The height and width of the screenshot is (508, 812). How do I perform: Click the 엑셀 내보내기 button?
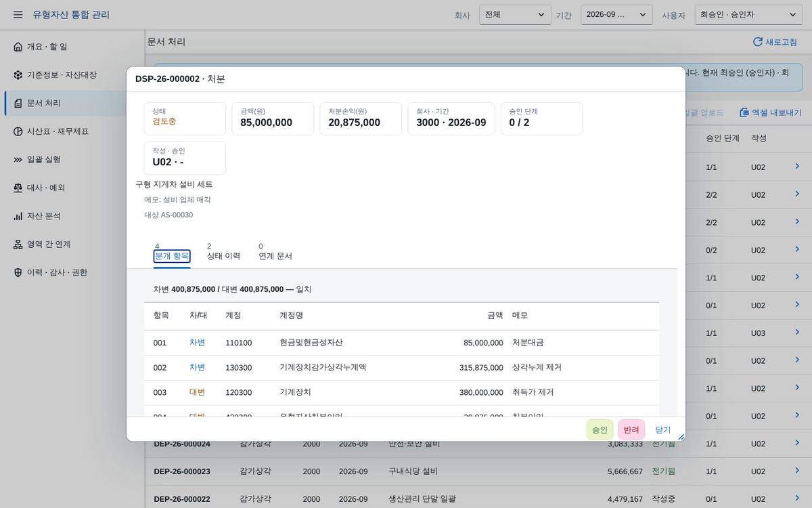tap(770, 112)
